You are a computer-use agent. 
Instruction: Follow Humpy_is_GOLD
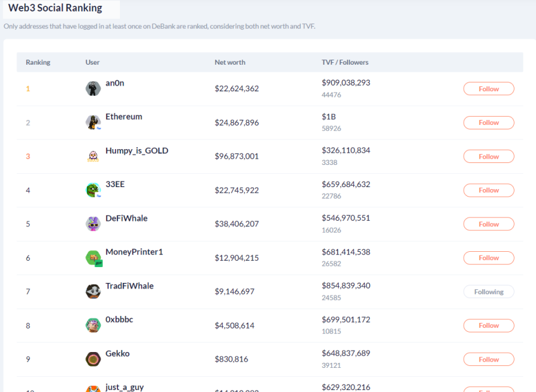click(x=488, y=157)
